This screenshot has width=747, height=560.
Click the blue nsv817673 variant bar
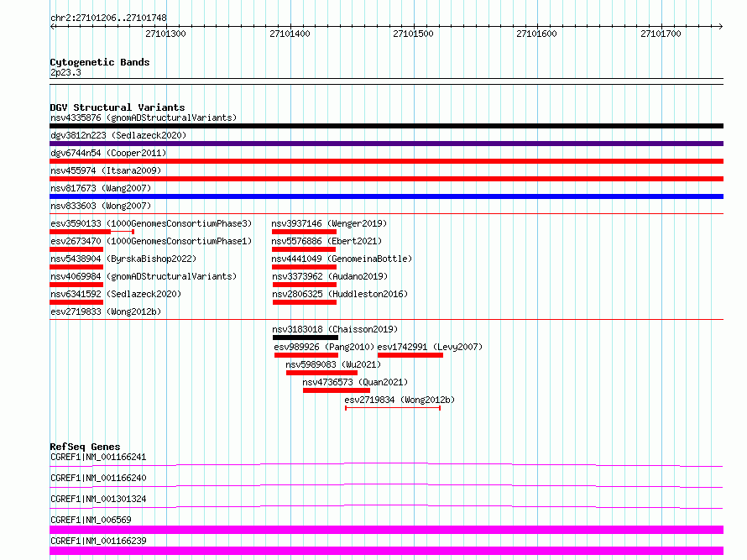tap(386, 196)
